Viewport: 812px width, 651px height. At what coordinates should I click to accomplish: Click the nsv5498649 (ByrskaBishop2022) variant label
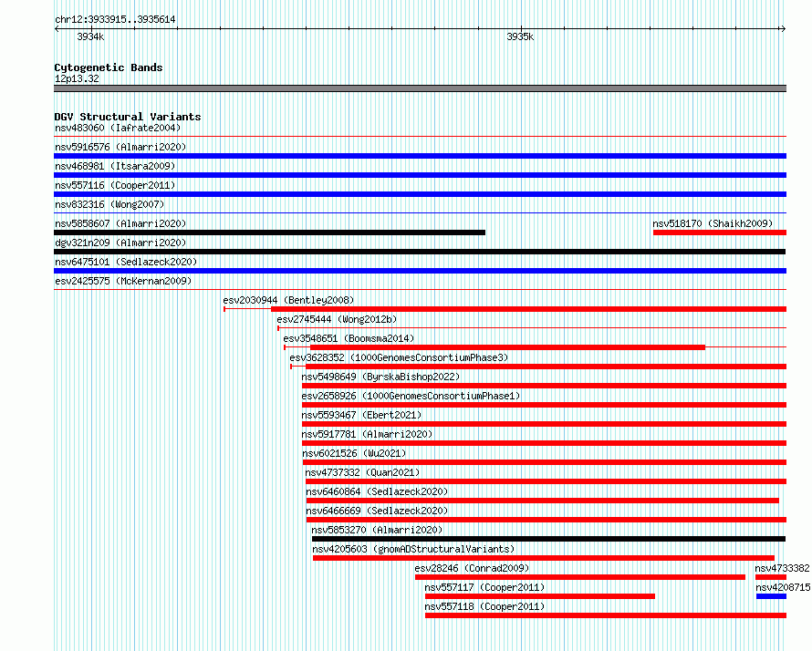coord(380,377)
